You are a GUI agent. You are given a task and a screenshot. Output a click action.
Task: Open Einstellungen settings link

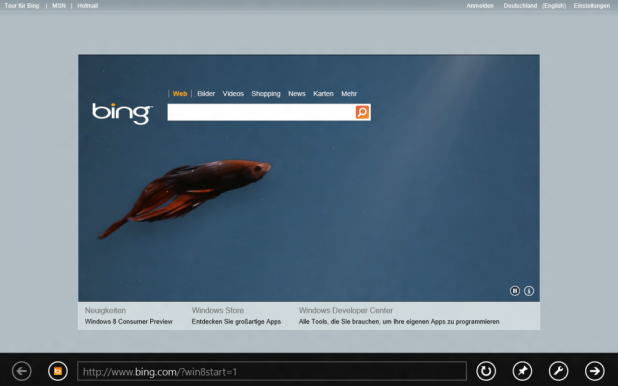(x=592, y=6)
